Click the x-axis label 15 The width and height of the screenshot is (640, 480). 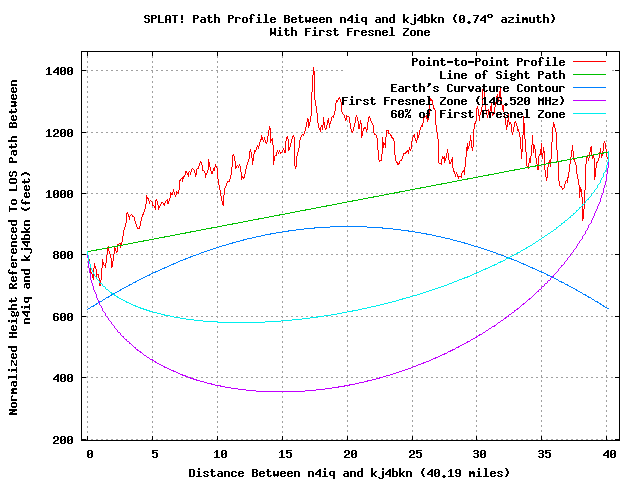pyautogui.click(x=285, y=454)
